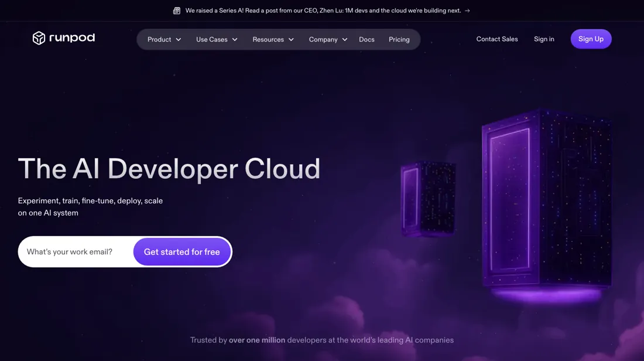Click the Runpod cube logo icon

(x=39, y=38)
